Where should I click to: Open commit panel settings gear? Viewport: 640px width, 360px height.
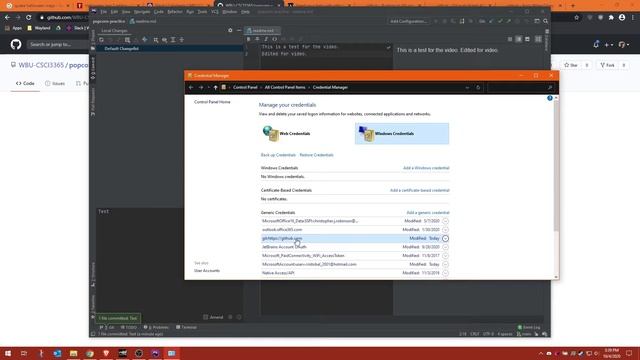tap(230, 31)
